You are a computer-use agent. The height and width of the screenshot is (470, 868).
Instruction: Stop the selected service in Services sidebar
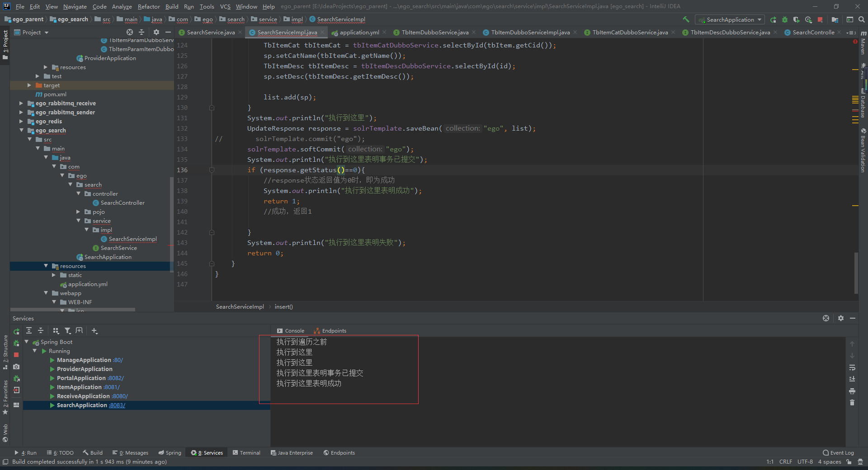click(16, 355)
